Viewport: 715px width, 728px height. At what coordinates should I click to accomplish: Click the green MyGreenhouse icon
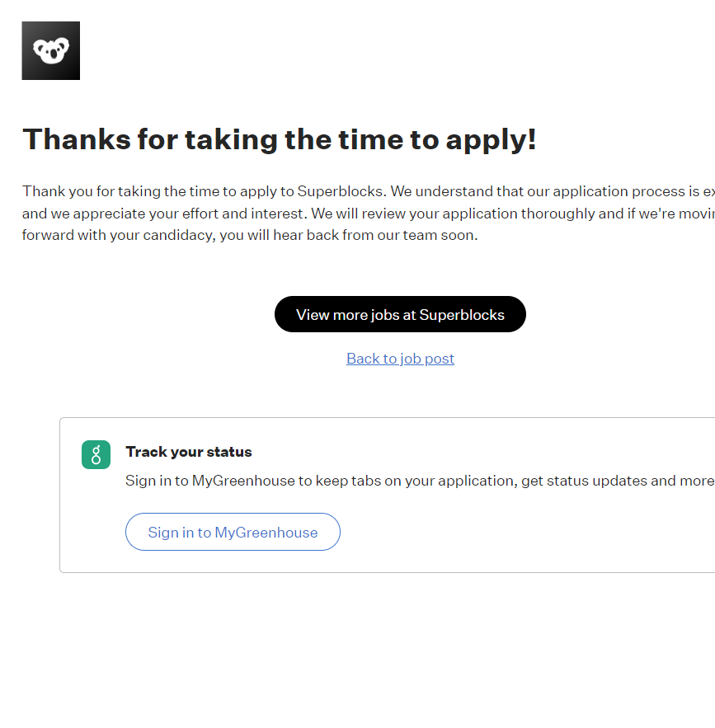(x=96, y=454)
